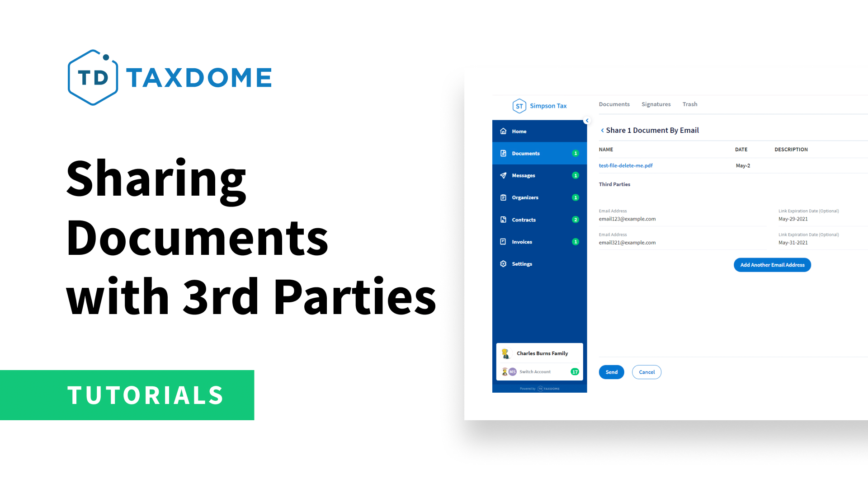Click back arrow on Share Document header

click(601, 130)
